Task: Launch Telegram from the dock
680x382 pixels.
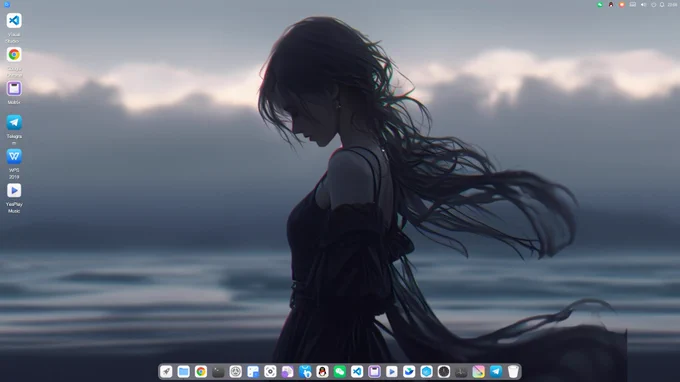Action: click(x=496, y=372)
